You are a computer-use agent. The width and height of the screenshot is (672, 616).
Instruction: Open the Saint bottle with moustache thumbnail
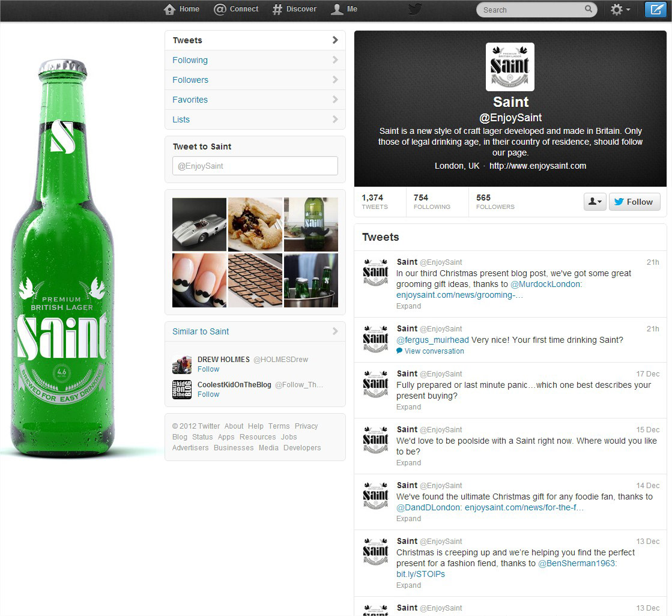(311, 225)
